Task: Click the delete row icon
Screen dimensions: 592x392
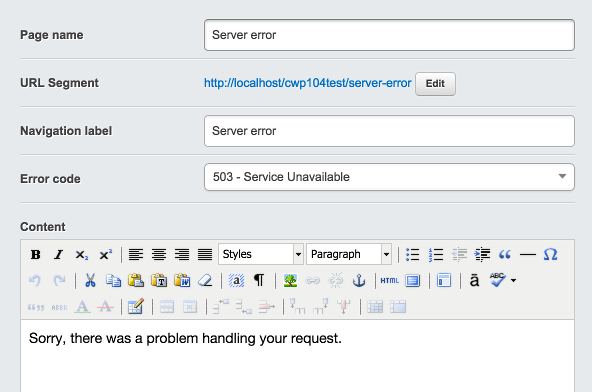Action: click(267, 306)
